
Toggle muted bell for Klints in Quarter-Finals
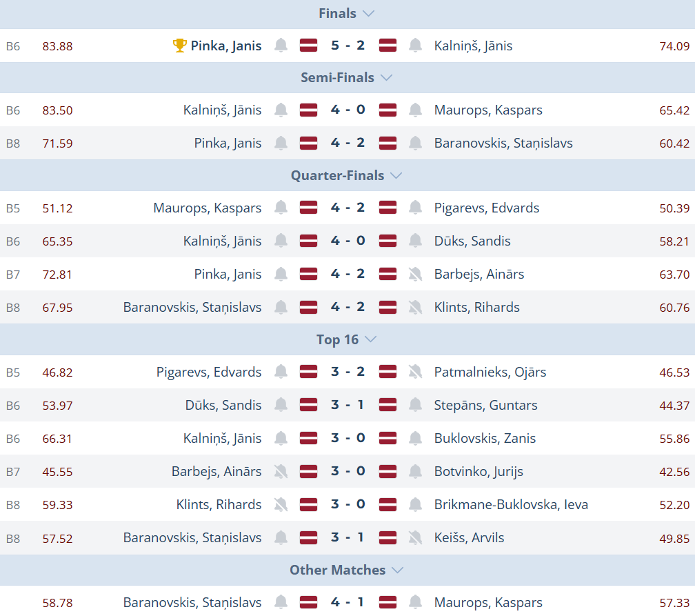point(415,307)
